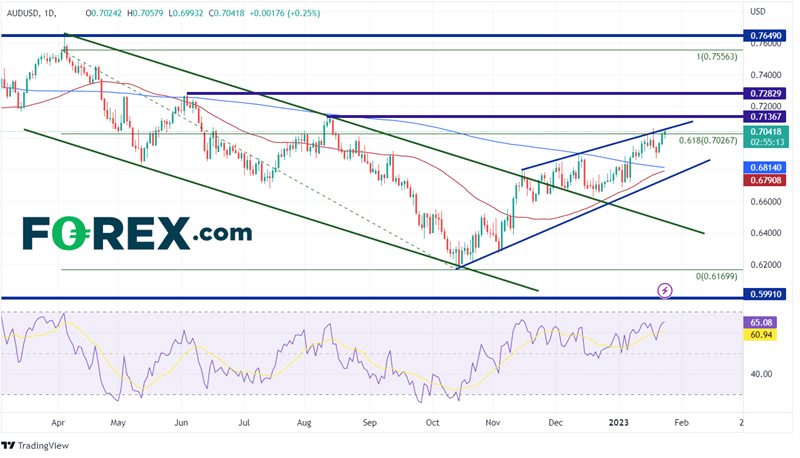This screenshot has width=800, height=458.
Task: Select the AUDUSD symbol label
Action: 22,14
